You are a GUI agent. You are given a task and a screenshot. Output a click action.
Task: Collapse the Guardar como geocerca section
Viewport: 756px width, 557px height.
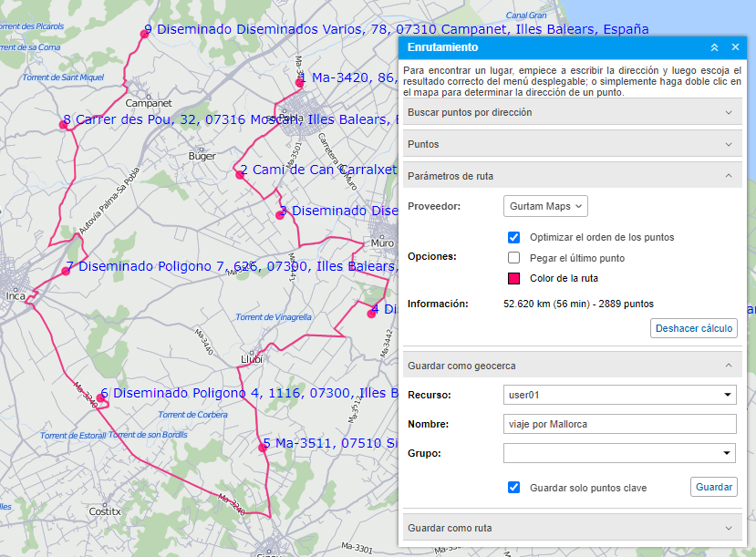[x=573, y=366]
